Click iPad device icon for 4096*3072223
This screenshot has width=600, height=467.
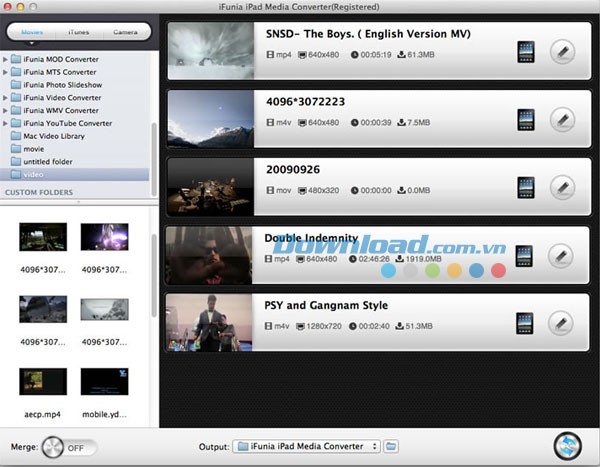tap(526, 120)
